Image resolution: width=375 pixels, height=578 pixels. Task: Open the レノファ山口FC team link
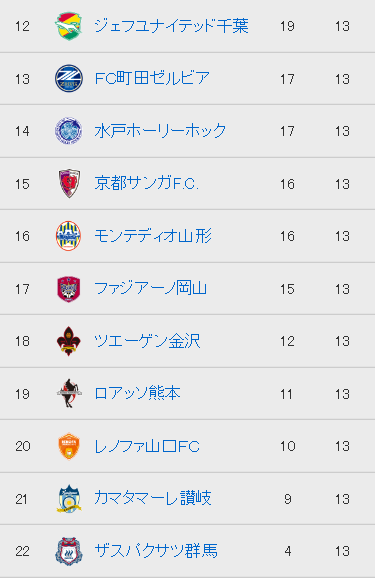(147, 446)
